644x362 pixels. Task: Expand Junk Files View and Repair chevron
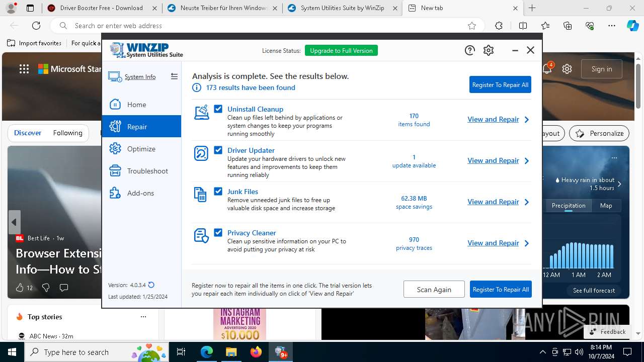[x=527, y=202]
